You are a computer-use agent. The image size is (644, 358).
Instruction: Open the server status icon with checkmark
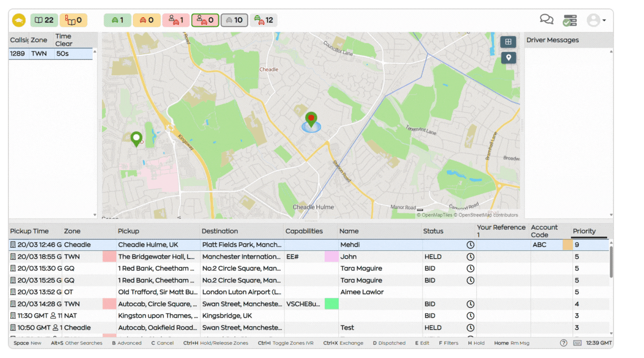click(x=570, y=21)
